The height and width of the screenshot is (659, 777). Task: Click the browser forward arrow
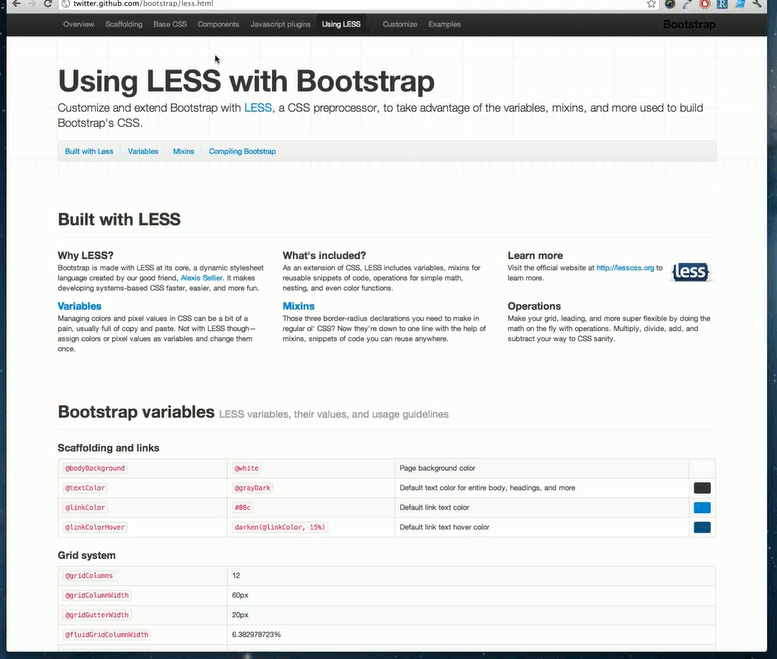pyautogui.click(x=29, y=4)
